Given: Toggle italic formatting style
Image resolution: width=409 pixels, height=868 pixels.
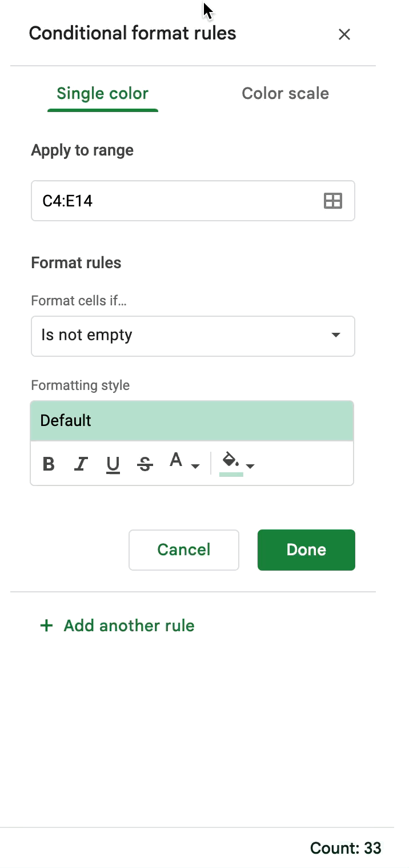Looking at the screenshot, I should click(81, 464).
